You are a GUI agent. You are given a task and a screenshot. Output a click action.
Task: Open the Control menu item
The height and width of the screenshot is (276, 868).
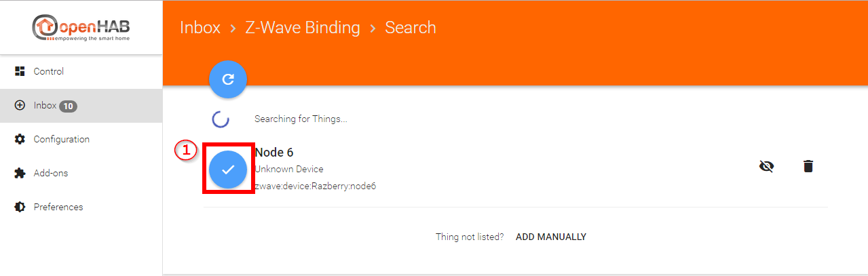tap(49, 71)
